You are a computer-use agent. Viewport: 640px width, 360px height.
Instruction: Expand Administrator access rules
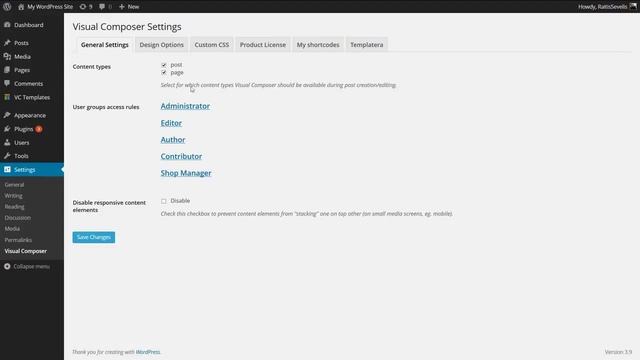click(185, 106)
